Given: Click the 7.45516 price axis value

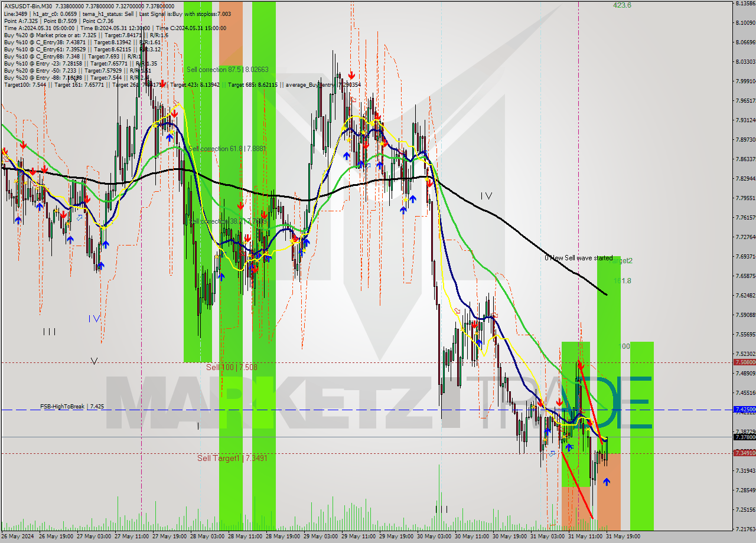Looking at the screenshot, I should pyautogui.click(x=746, y=392).
